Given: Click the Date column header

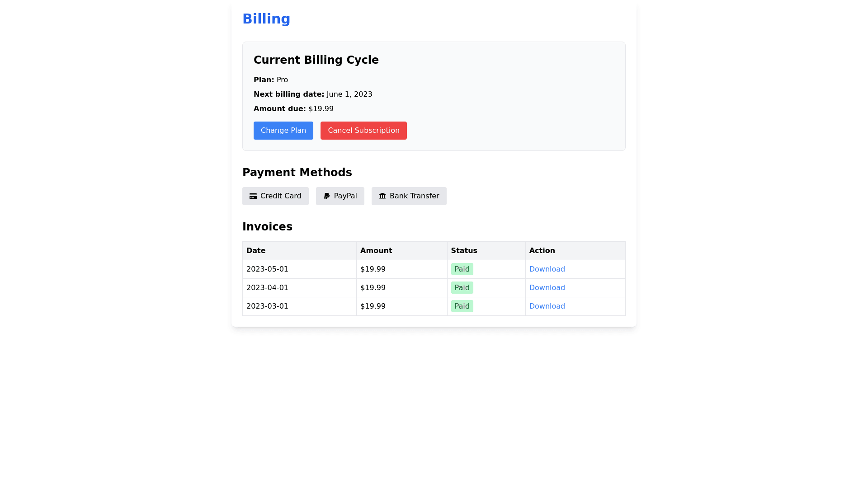Looking at the screenshot, I should [256, 251].
